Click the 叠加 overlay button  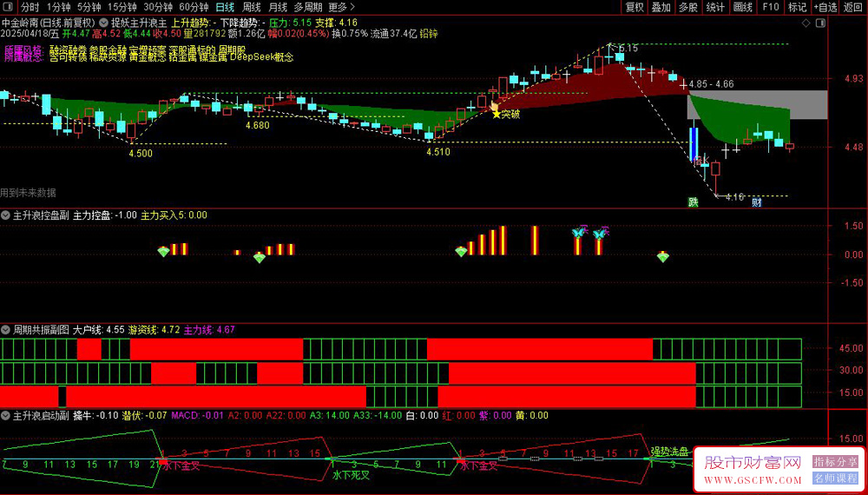pyautogui.click(x=661, y=7)
